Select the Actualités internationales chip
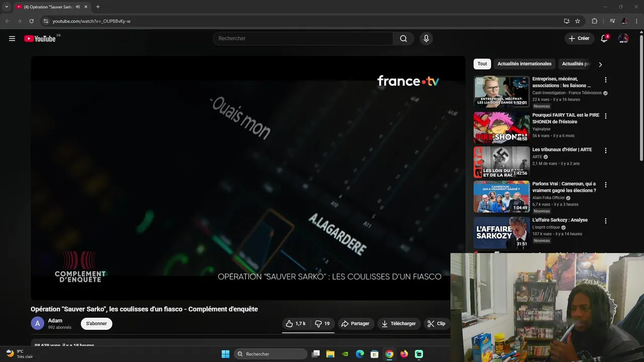 (524, 64)
